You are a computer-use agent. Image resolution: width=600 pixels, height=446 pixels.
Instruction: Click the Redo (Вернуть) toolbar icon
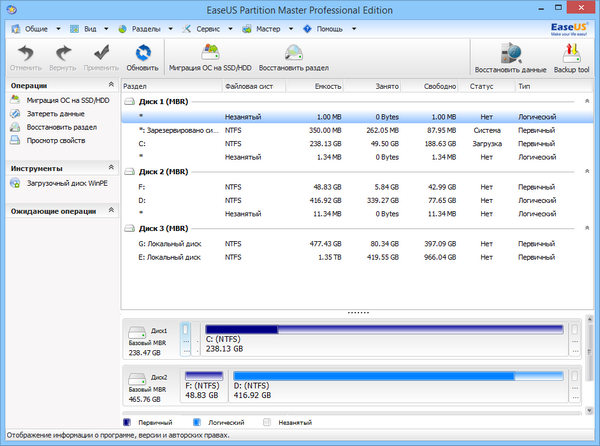click(63, 53)
